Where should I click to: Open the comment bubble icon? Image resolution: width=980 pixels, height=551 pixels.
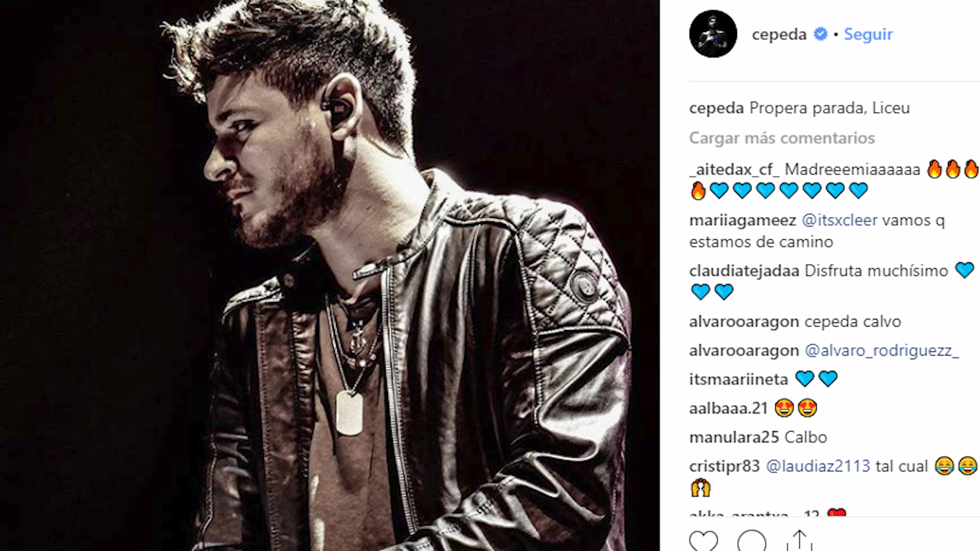point(751,541)
